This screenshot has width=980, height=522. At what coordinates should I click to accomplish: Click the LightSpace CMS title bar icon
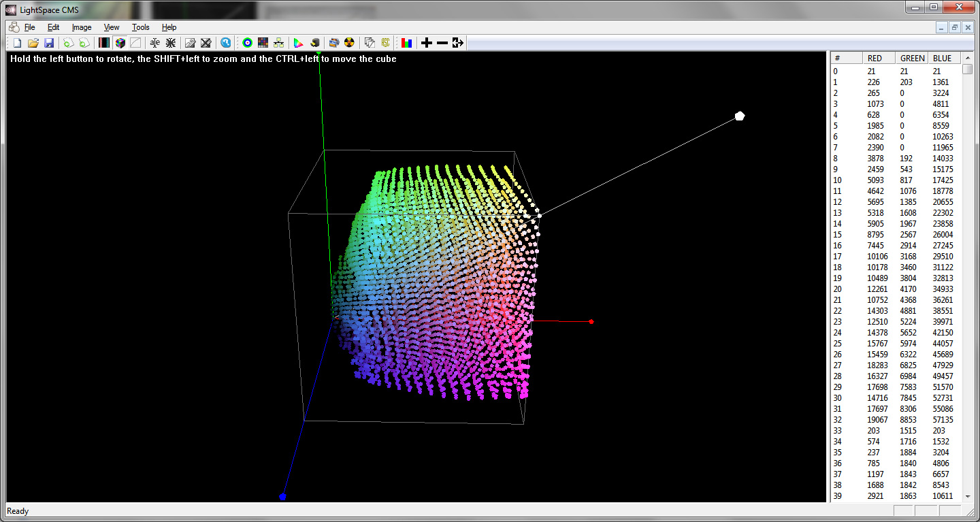click(11, 10)
